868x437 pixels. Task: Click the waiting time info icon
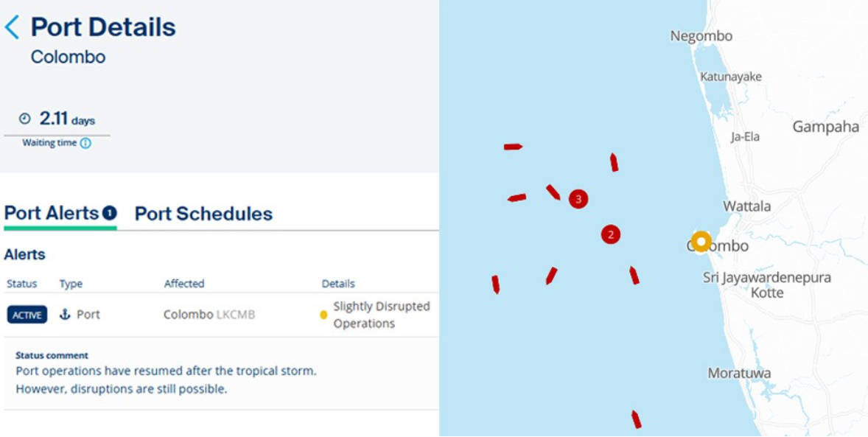point(85,144)
